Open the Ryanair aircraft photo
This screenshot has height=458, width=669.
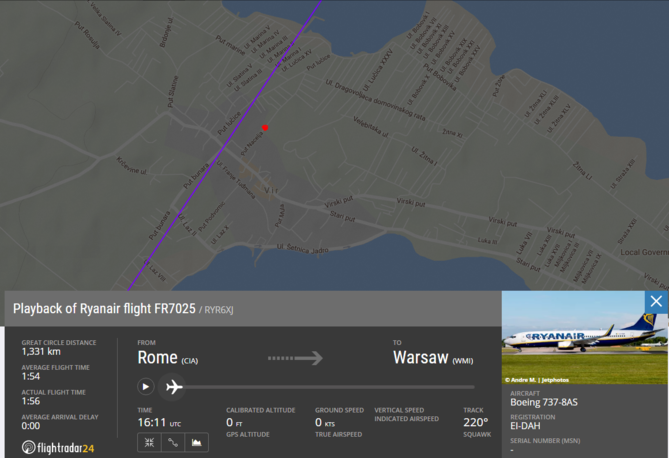click(585, 337)
